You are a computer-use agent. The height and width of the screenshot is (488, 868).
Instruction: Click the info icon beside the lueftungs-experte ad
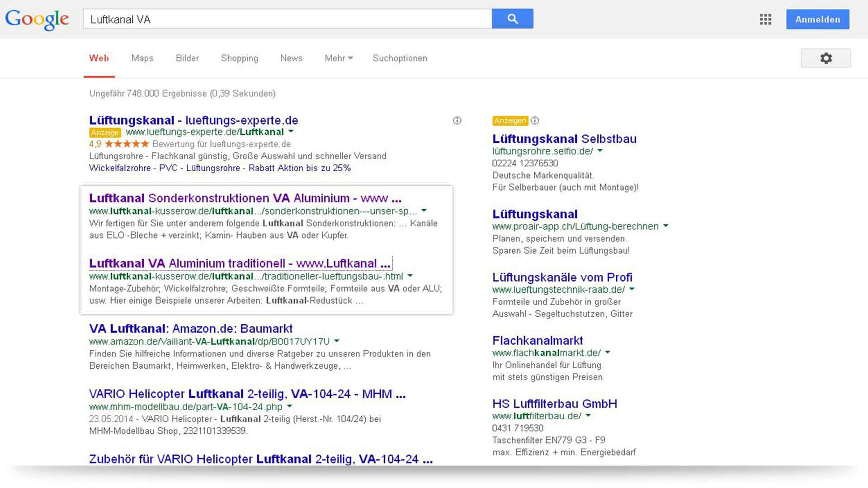tap(457, 120)
